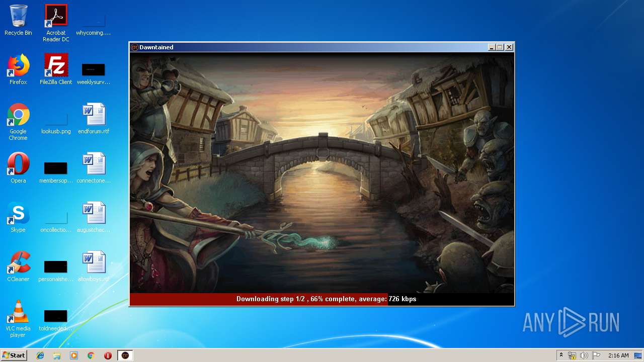The width and height of the screenshot is (644, 362).
Task: Close the Dawntained window
Action: (x=509, y=47)
